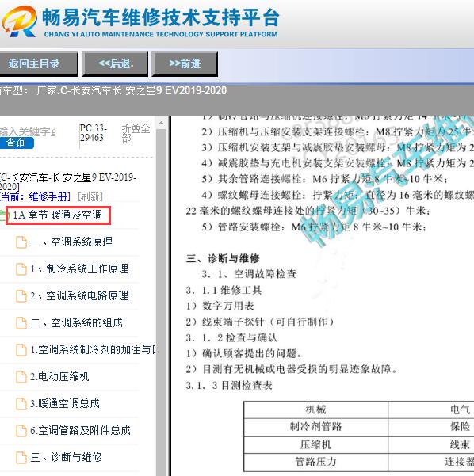Click document icon beside 1.空调系统制冷剂的加注

(x=21, y=350)
